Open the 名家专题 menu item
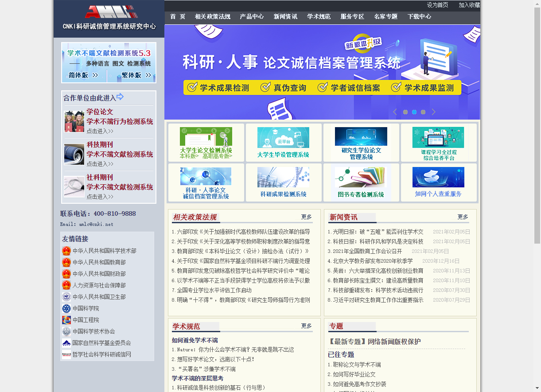 (386, 17)
